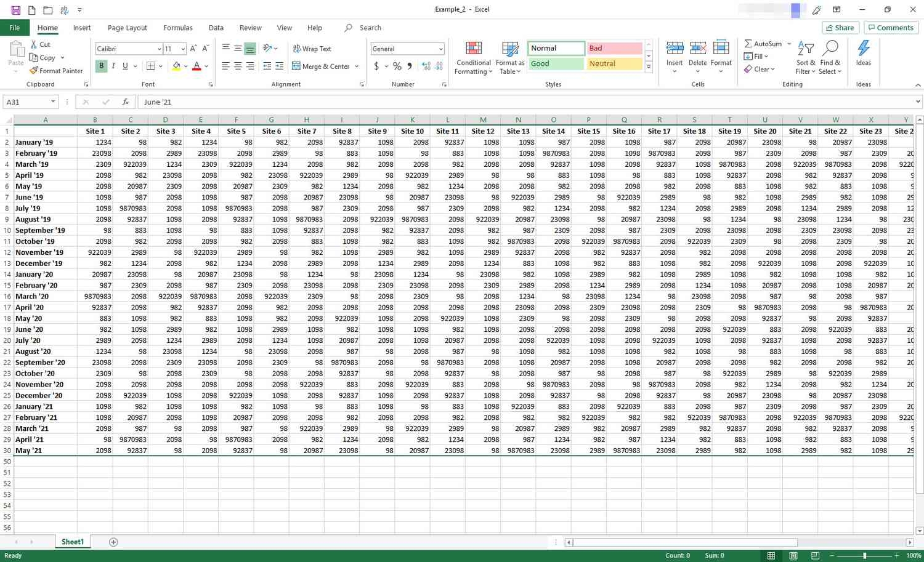Screen dimensions: 924x562
Task: Expand the Name Box dropdown arrow
Action: pos(53,102)
